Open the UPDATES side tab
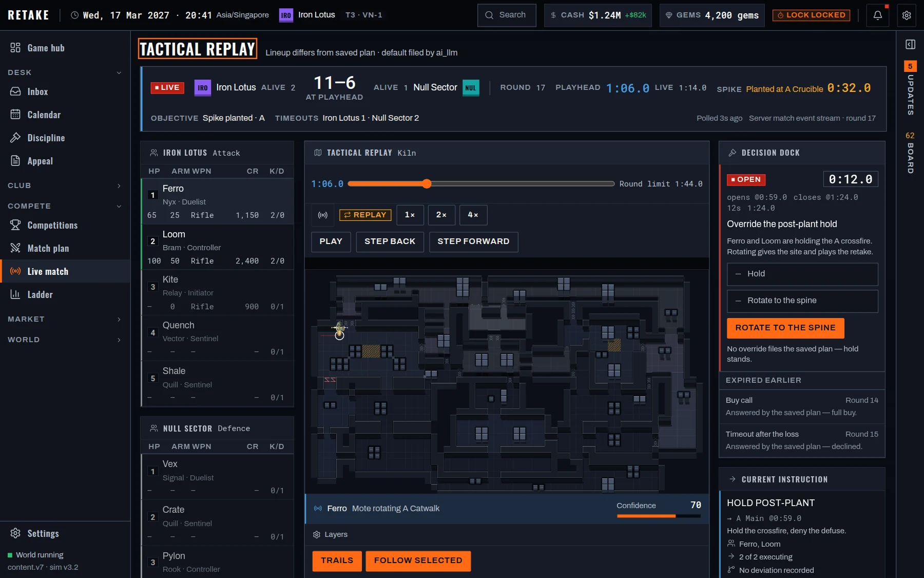Viewport: 924px width, 578px height. tap(910, 88)
